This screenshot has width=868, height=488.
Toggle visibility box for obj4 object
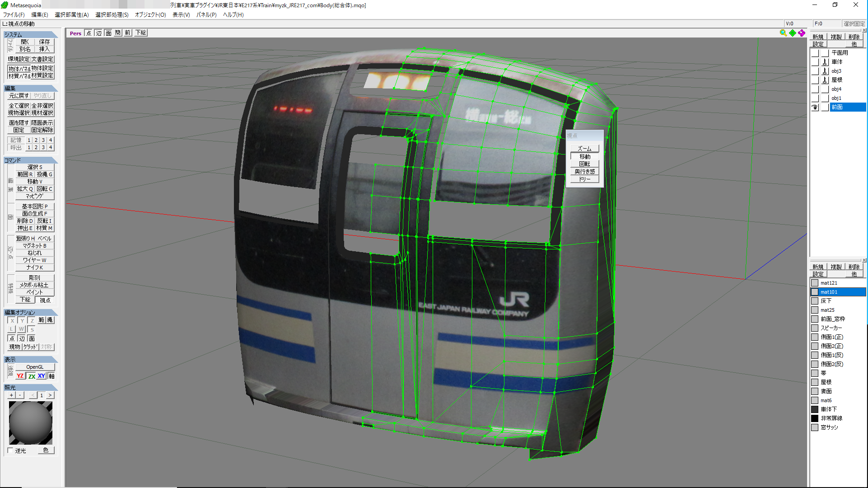[x=815, y=89]
